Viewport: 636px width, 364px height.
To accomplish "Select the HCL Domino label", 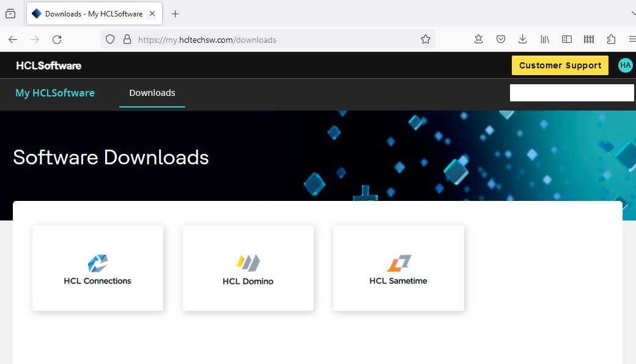I will [248, 281].
